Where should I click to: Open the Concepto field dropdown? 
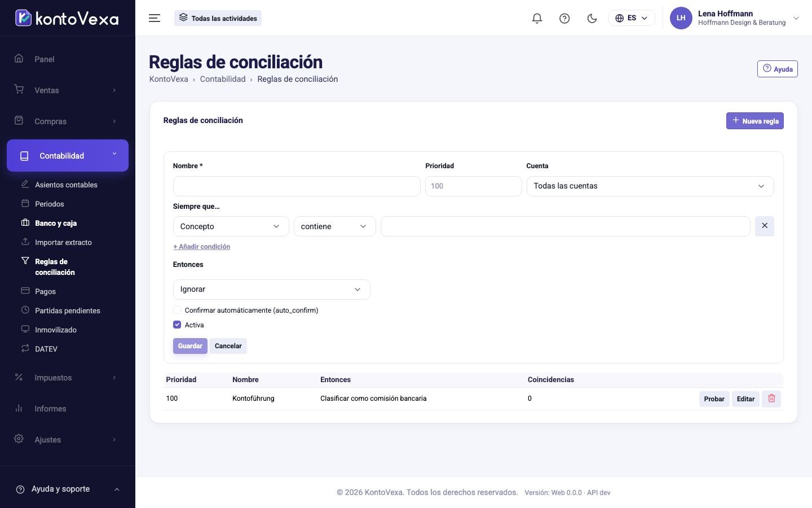pyautogui.click(x=231, y=226)
